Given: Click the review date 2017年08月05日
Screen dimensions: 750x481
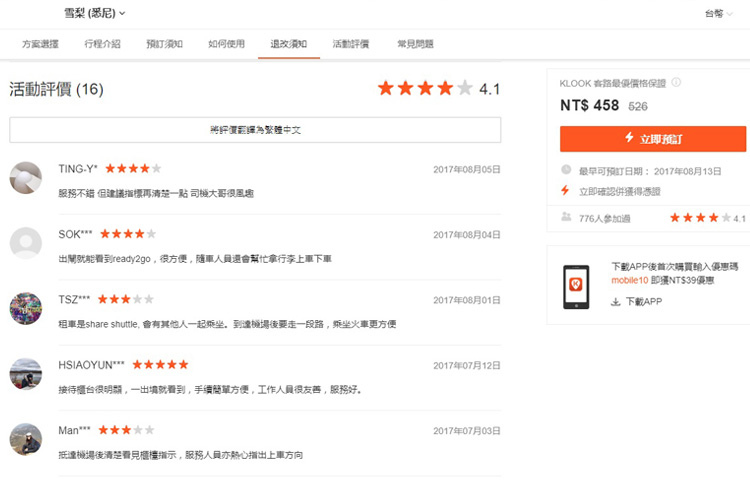Looking at the screenshot, I should click(467, 169).
